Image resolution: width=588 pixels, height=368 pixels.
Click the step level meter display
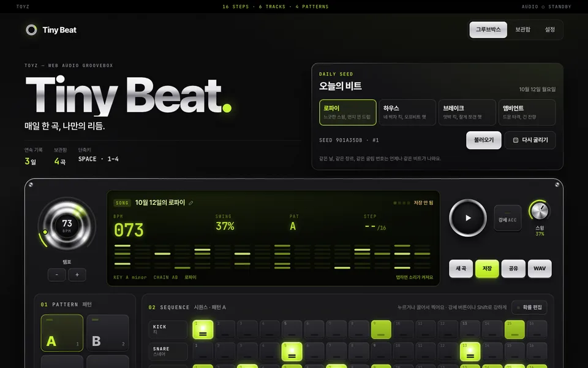[272, 257]
